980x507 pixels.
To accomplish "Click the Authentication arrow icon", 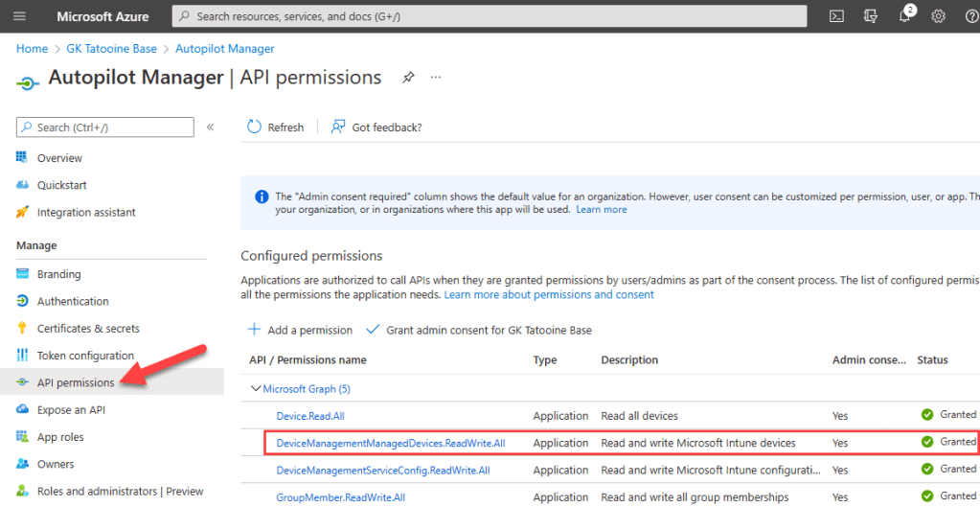I will 22,301.
